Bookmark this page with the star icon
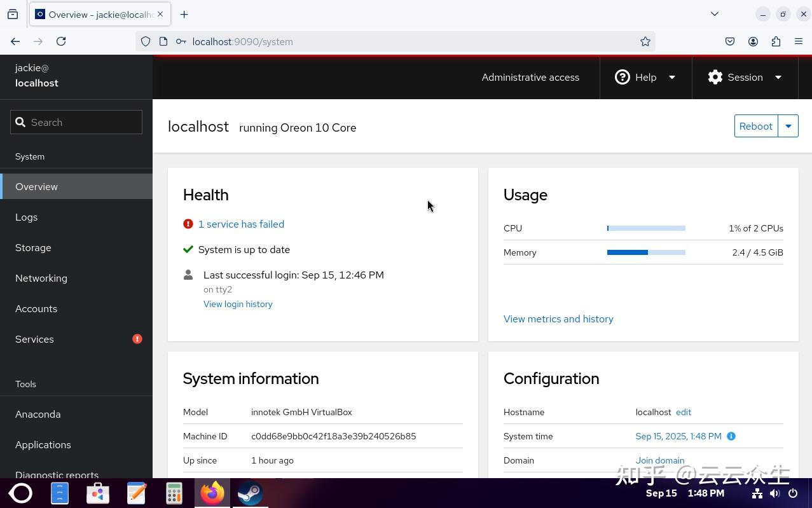Viewport: 812px width, 508px height. (645, 41)
